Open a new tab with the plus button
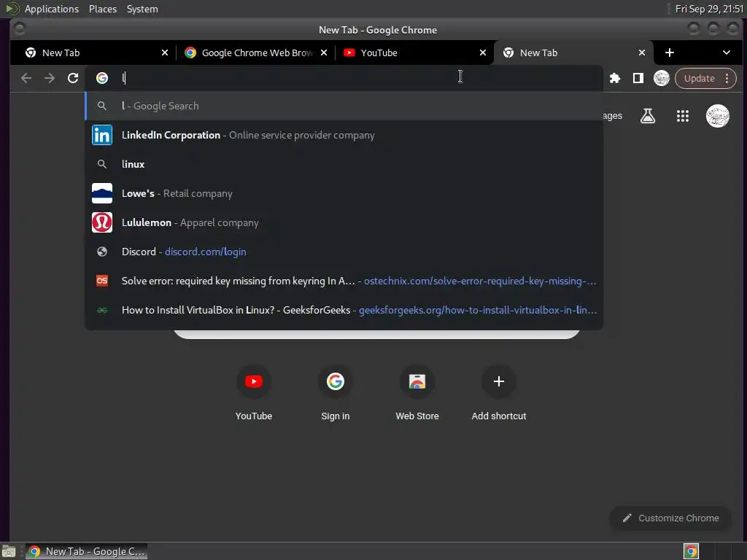 click(x=670, y=52)
